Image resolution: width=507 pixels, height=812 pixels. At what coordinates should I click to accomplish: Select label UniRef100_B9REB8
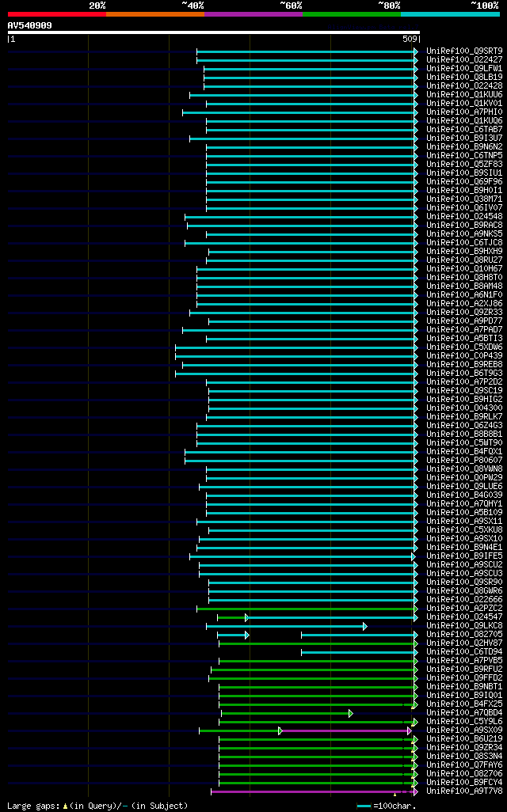click(x=464, y=365)
